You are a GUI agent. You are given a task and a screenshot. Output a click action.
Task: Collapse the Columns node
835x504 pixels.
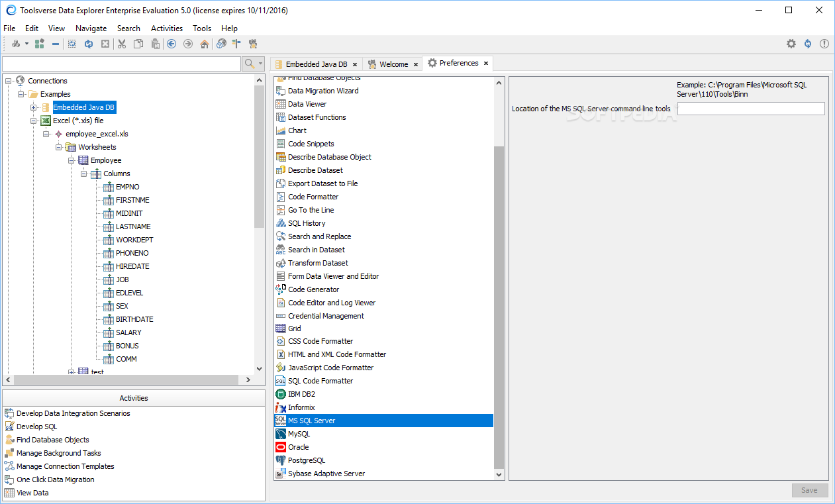tap(84, 174)
